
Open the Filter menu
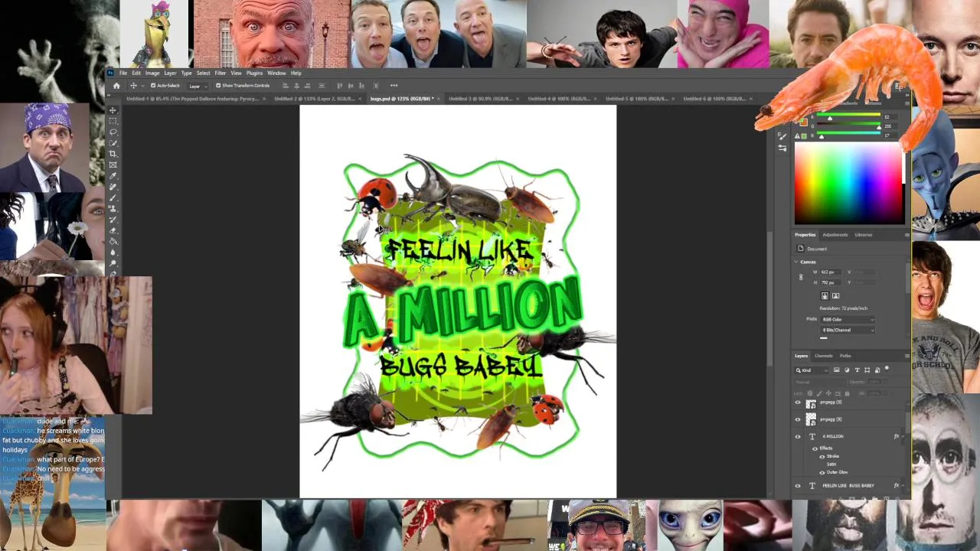220,73
